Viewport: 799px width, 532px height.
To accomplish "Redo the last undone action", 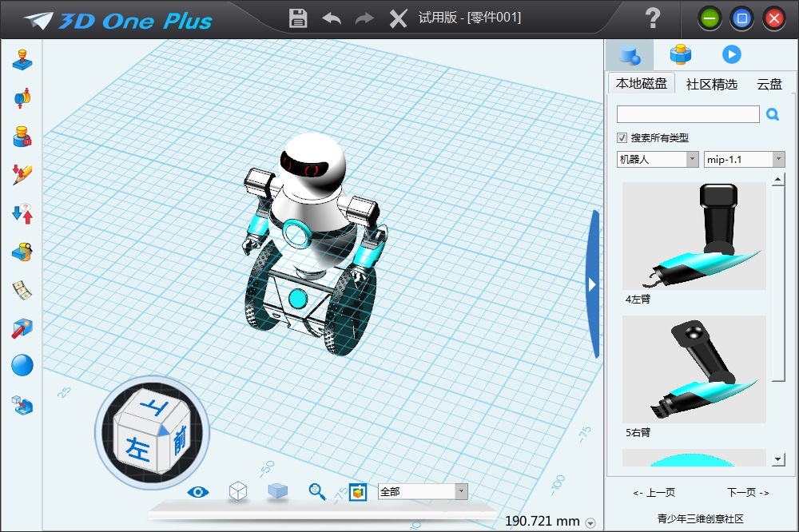I will [364, 19].
